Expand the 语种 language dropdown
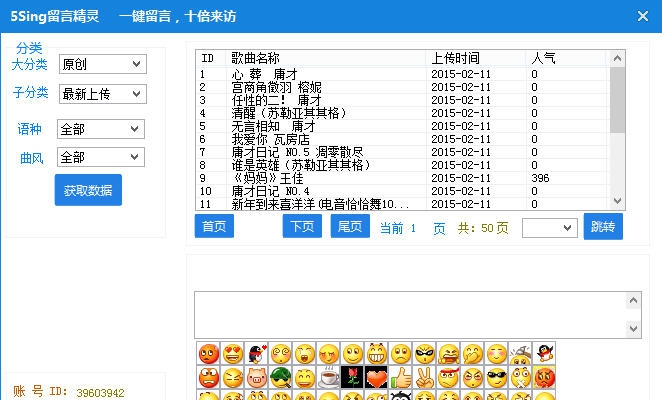The image size is (662, 400). coord(101,129)
